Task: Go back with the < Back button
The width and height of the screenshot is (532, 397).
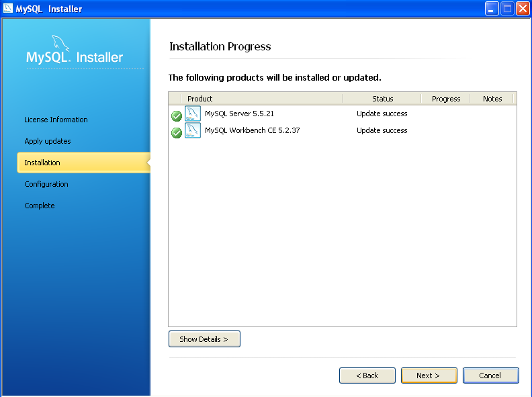Action: pos(367,376)
